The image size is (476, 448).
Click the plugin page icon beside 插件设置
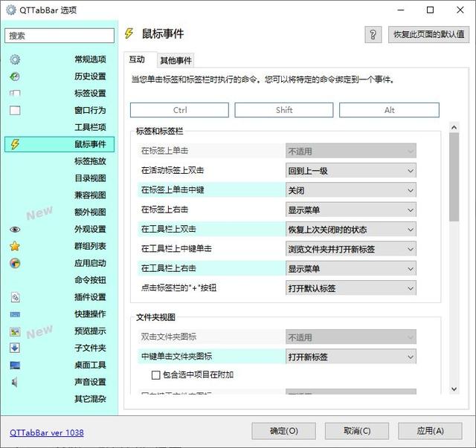[15, 297]
